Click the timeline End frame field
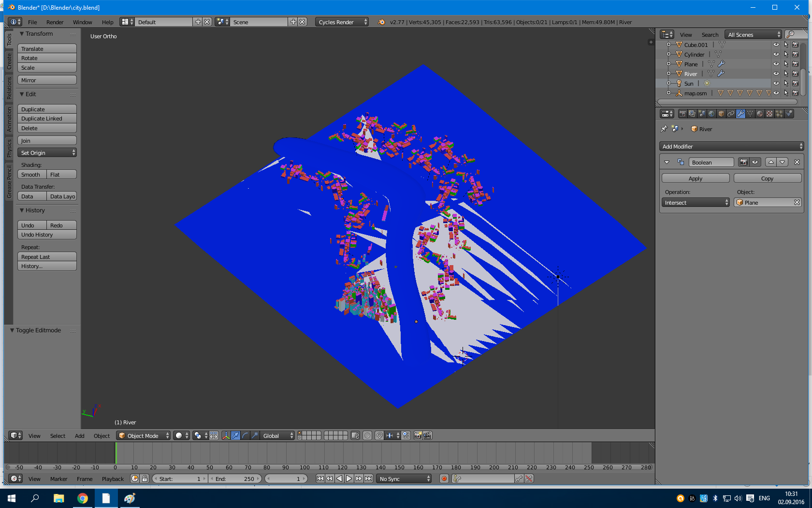 (x=235, y=478)
